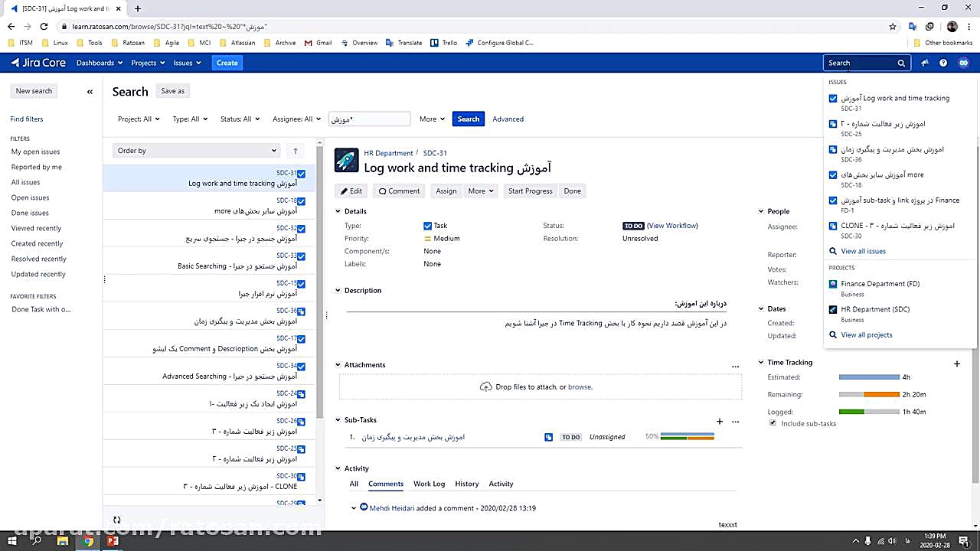Open the Order by dropdown
The width and height of the screenshot is (980, 551).
click(197, 151)
